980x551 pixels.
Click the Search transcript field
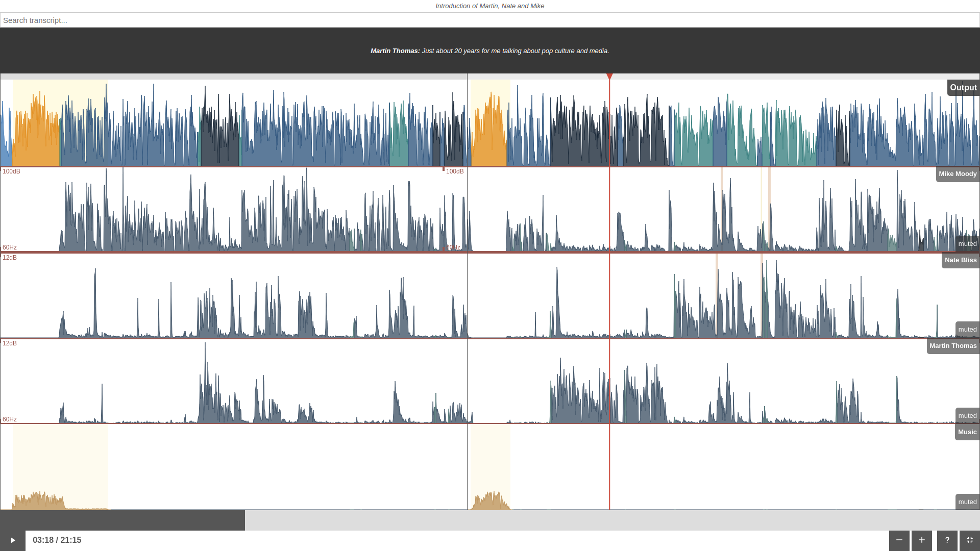click(490, 20)
